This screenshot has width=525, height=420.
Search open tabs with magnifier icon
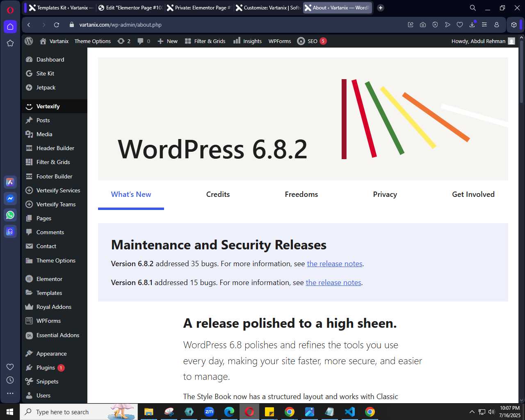[x=472, y=8]
